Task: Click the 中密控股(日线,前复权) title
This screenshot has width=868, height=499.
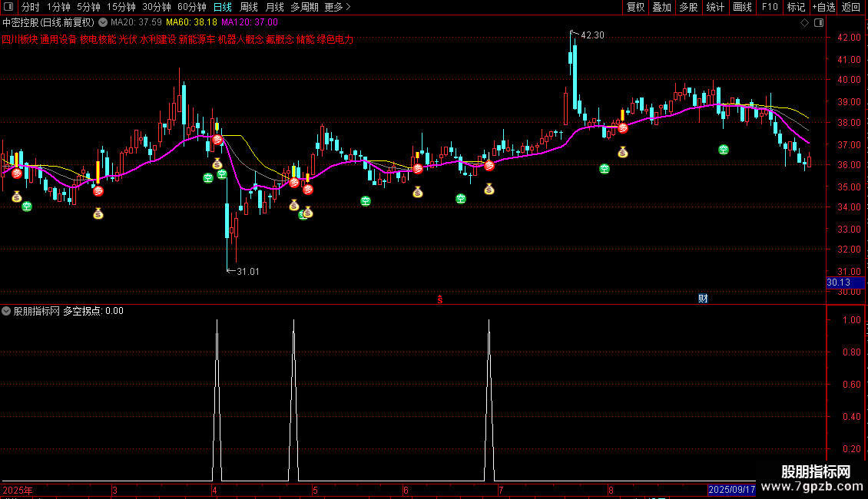Action: [48, 23]
